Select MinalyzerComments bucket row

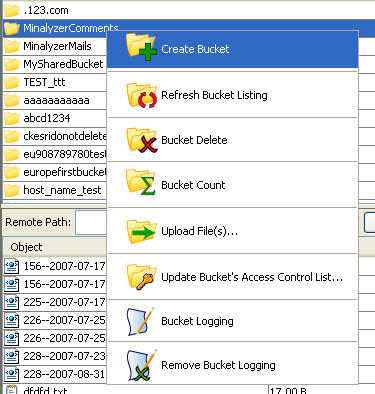[x=189, y=28]
